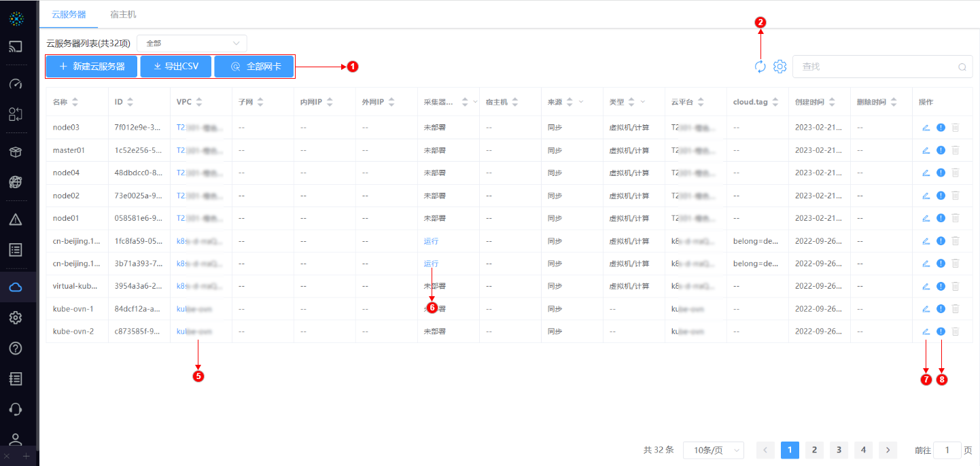Open the 全部 filter dropdown
The width and height of the screenshot is (980, 466).
click(x=192, y=43)
